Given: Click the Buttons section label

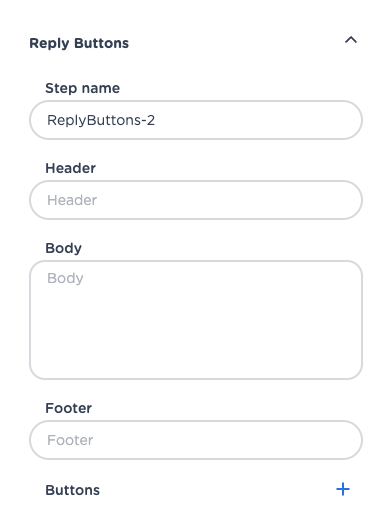Looking at the screenshot, I should [x=72, y=490].
